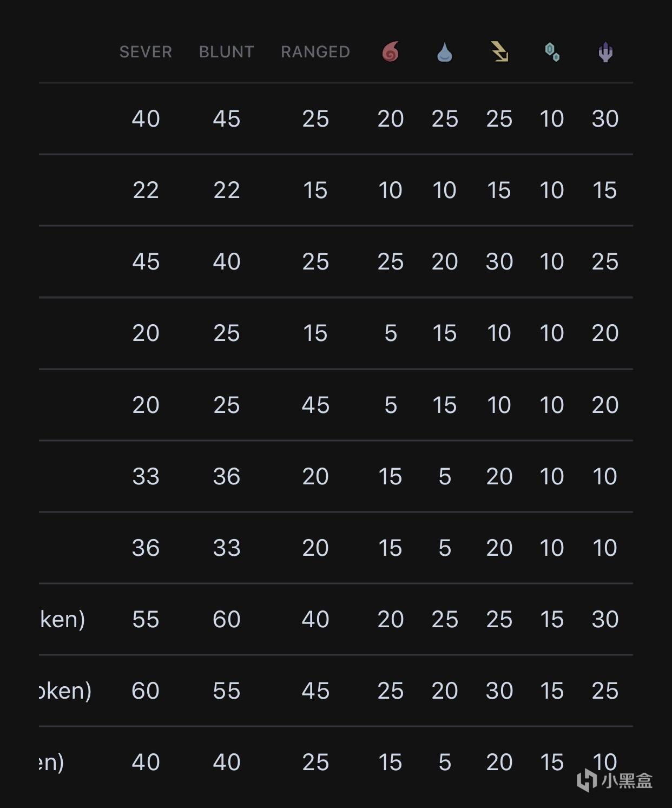Click blunt value 45 in first row
This screenshot has width=672, height=808.
226,119
